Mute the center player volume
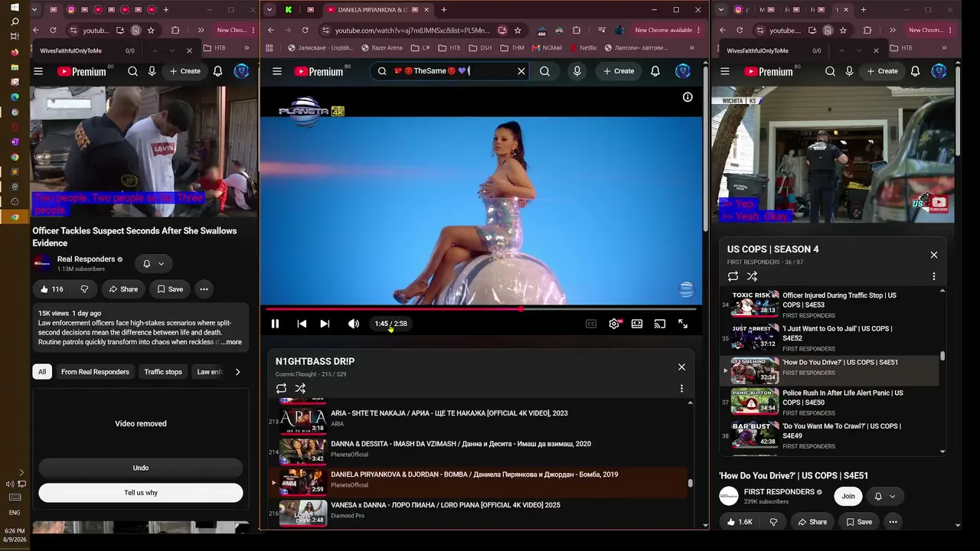This screenshot has height=551, width=980. [x=353, y=324]
